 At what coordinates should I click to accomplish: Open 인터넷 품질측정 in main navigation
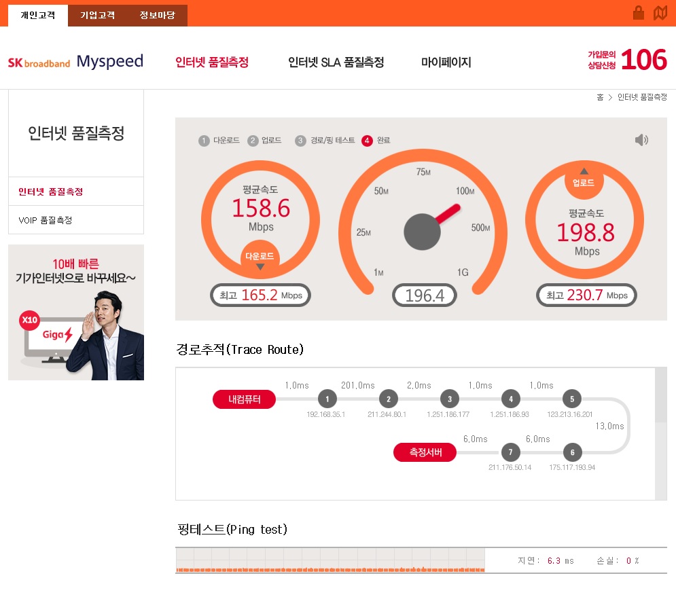(212, 62)
